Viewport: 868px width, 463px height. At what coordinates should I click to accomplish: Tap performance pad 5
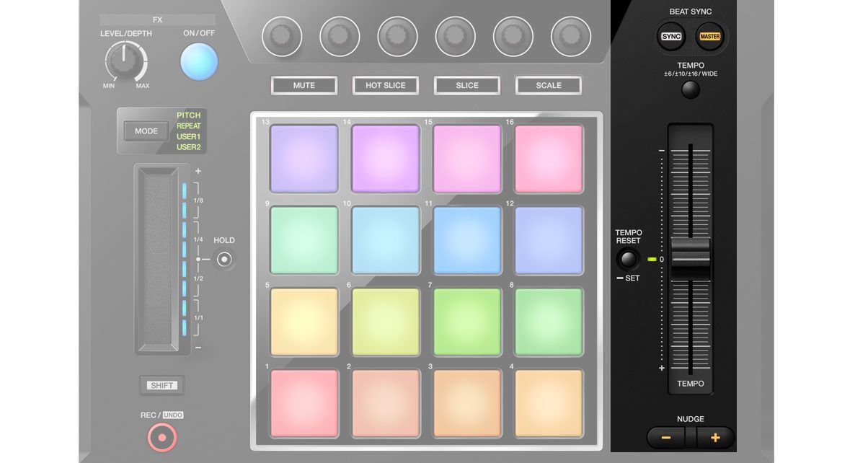click(304, 322)
